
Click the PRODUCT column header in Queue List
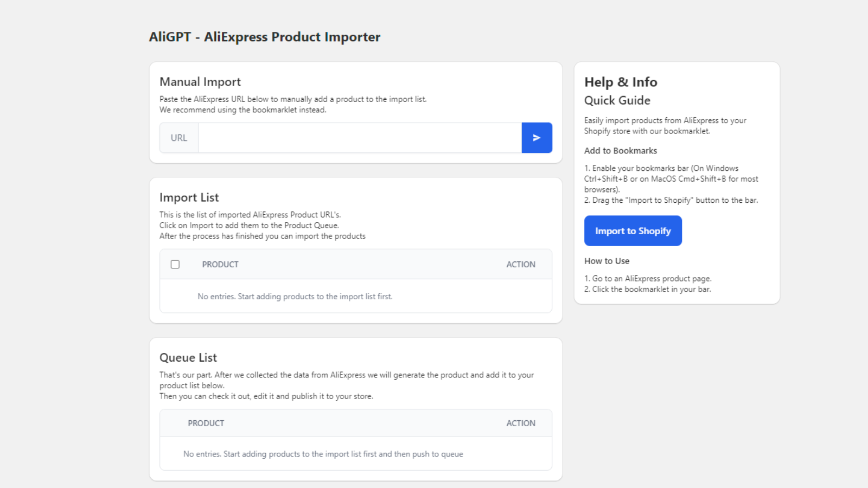click(206, 423)
